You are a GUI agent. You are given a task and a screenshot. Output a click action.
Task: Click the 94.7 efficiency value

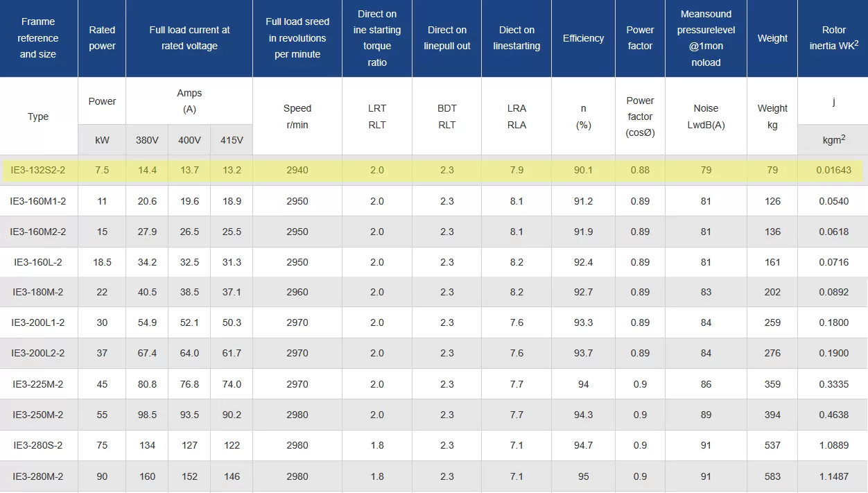click(x=583, y=445)
